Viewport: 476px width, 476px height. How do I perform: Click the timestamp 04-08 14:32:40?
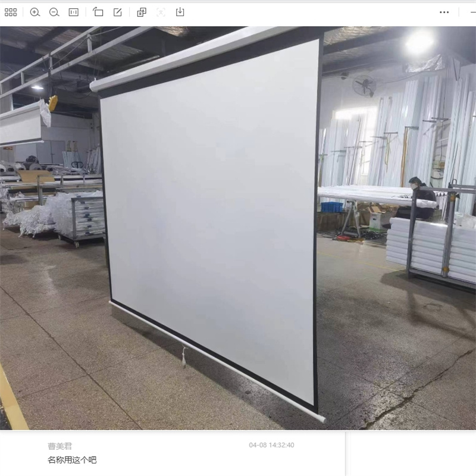271,445
